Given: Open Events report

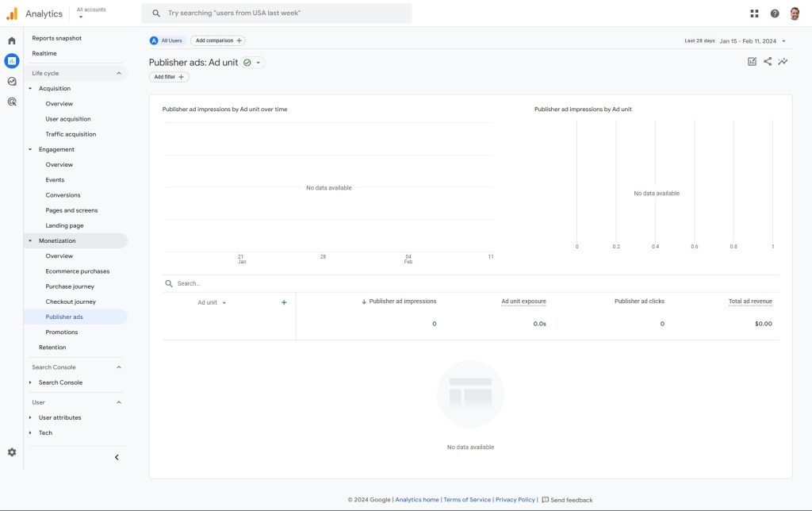Looking at the screenshot, I should [x=55, y=180].
